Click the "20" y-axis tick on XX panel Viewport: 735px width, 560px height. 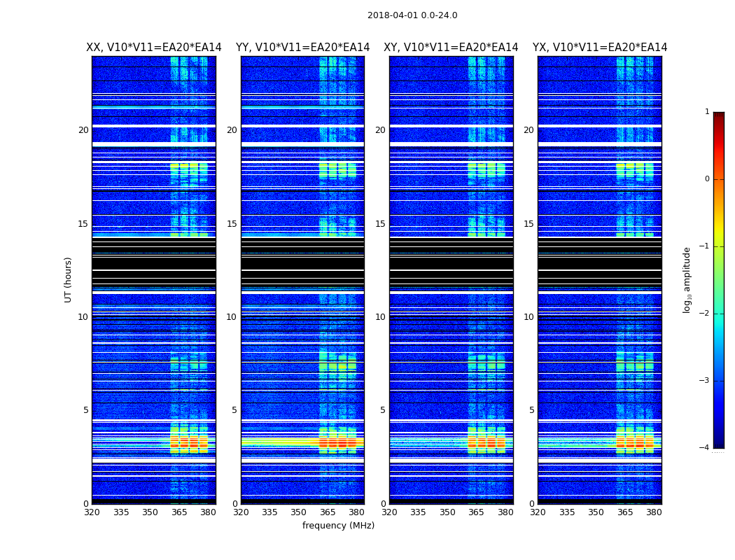83,130
